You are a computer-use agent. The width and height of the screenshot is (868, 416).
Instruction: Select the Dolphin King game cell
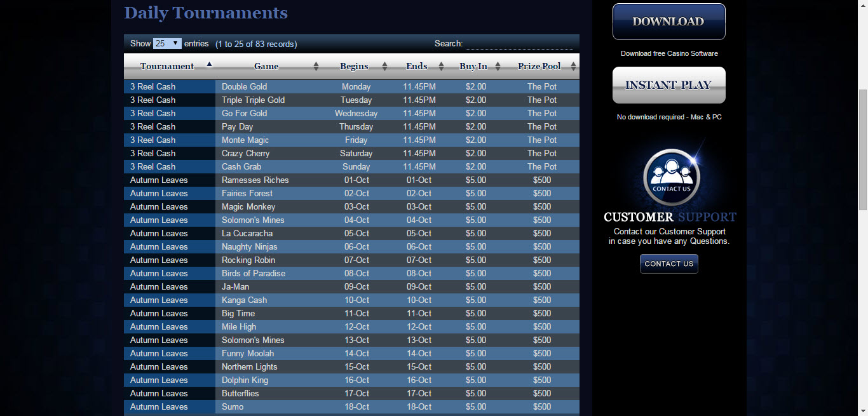(x=269, y=380)
